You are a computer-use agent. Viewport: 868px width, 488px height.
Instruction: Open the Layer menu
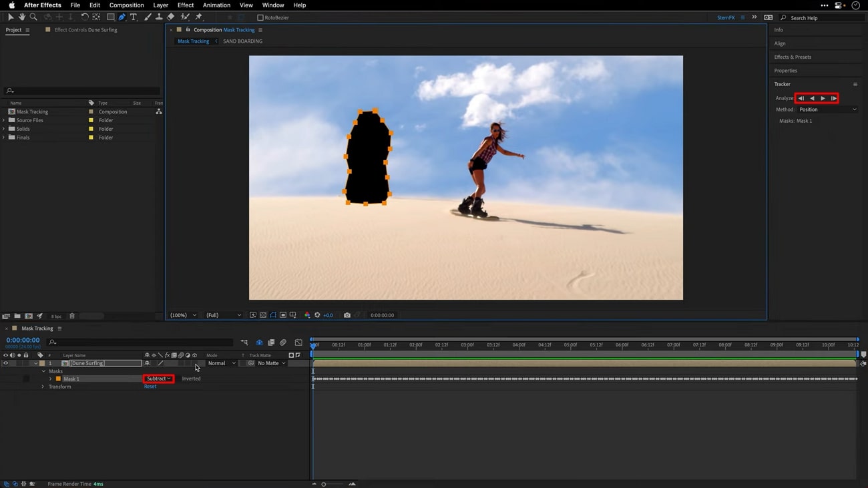(x=160, y=5)
